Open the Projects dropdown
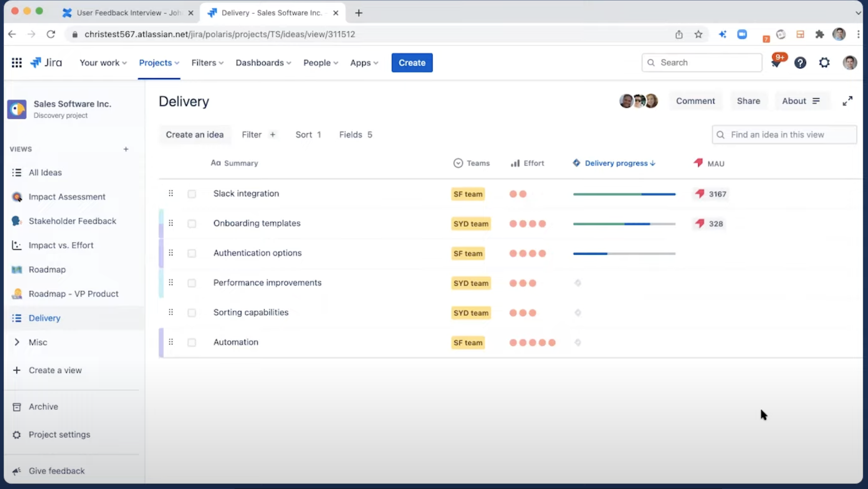The image size is (868, 489). click(x=159, y=63)
